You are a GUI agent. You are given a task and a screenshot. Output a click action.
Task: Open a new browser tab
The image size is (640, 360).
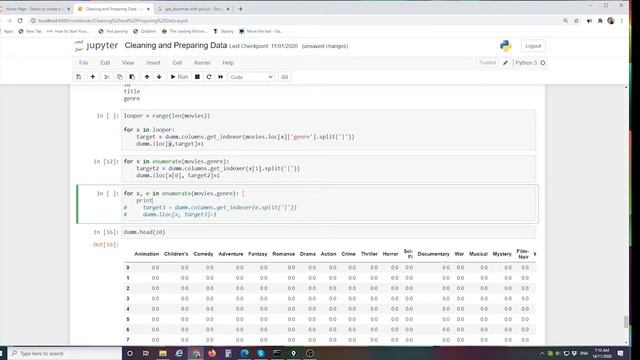click(x=240, y=9)
